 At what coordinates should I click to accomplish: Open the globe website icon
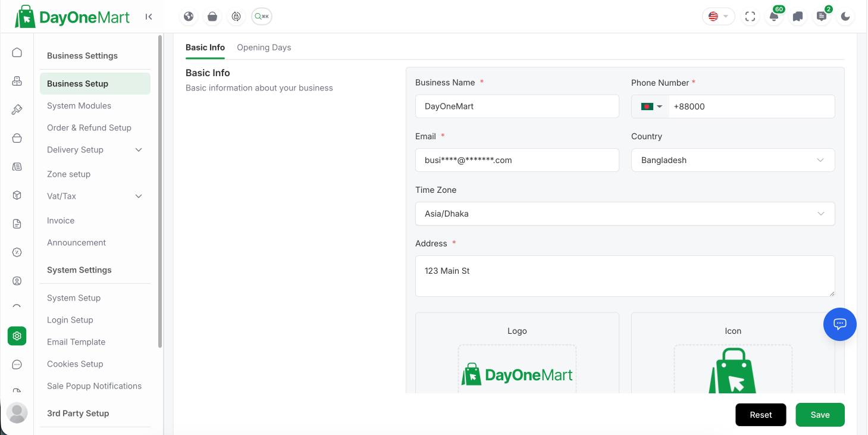pyautogui.click(x=189, y=17)
